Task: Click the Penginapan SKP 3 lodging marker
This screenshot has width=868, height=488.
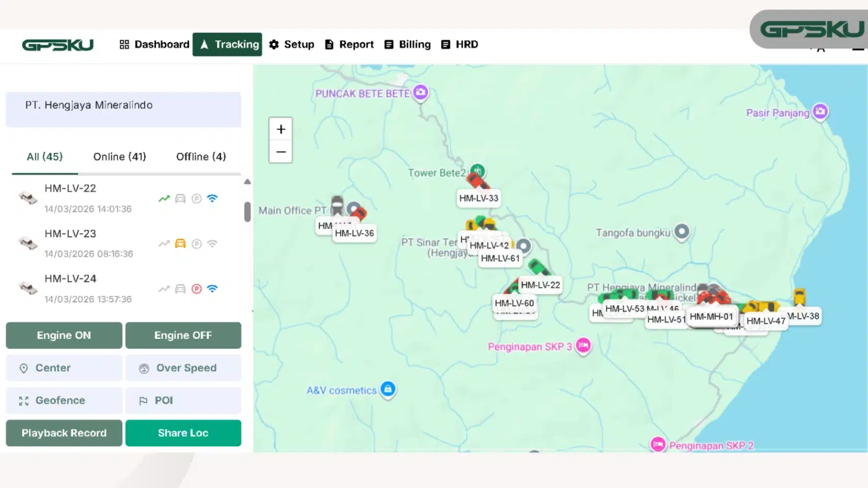Action: pyautogui.click(x=583, y=346)
